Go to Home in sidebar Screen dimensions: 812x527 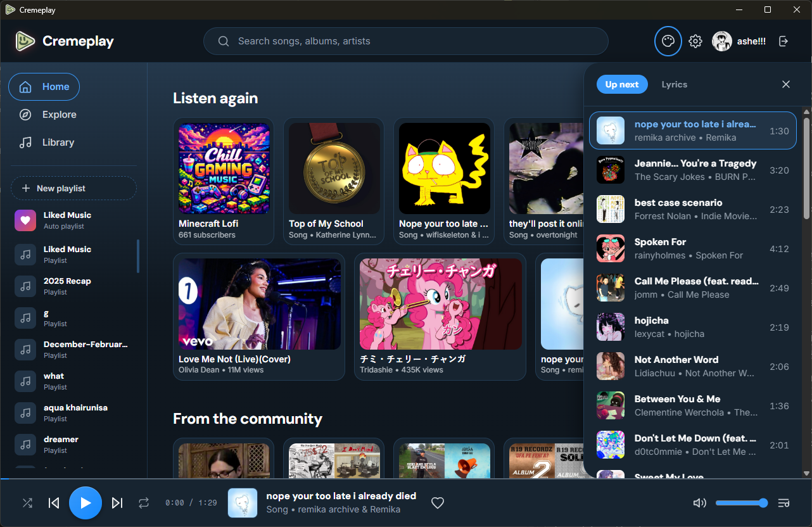[x=44, y=87]
